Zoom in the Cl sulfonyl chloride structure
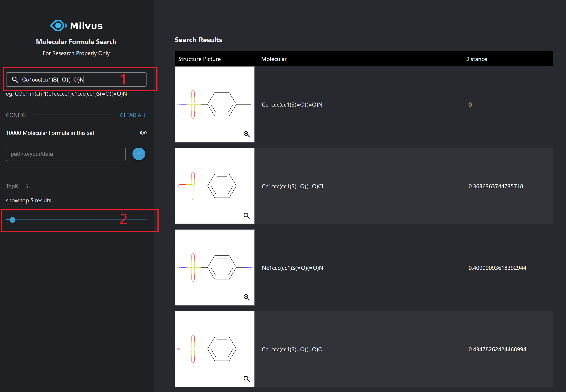 coord(247,216)
